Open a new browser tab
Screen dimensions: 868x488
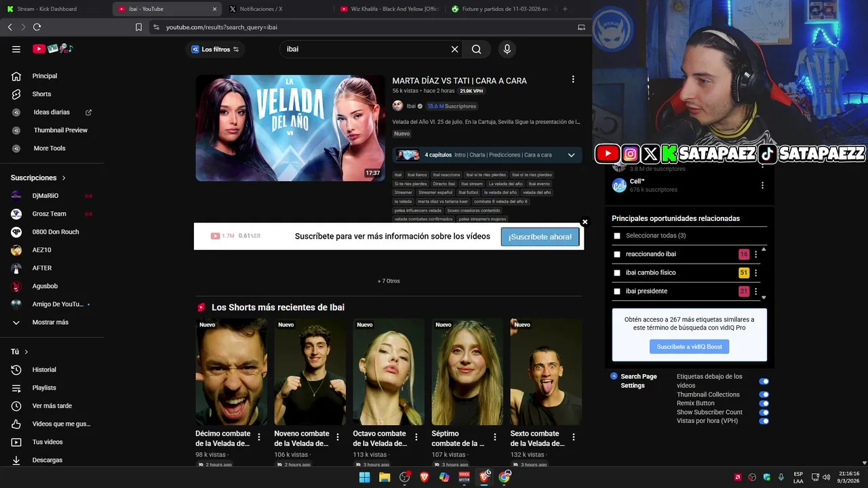coord(565,9)
